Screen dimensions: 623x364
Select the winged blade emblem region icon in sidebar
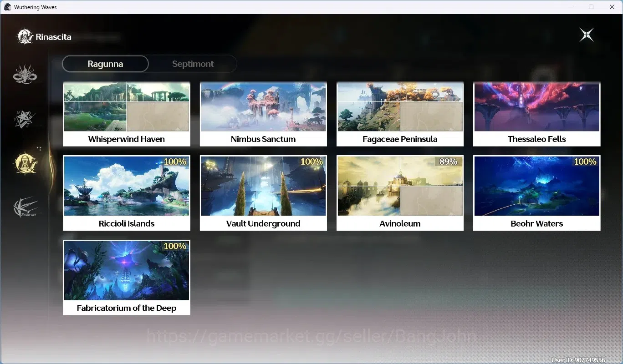(25, 207)
